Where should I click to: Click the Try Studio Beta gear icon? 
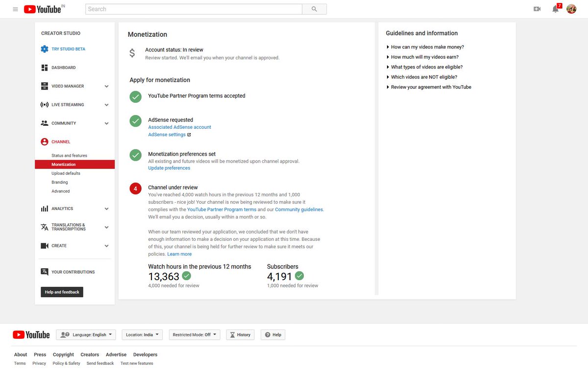pos(45,49)
